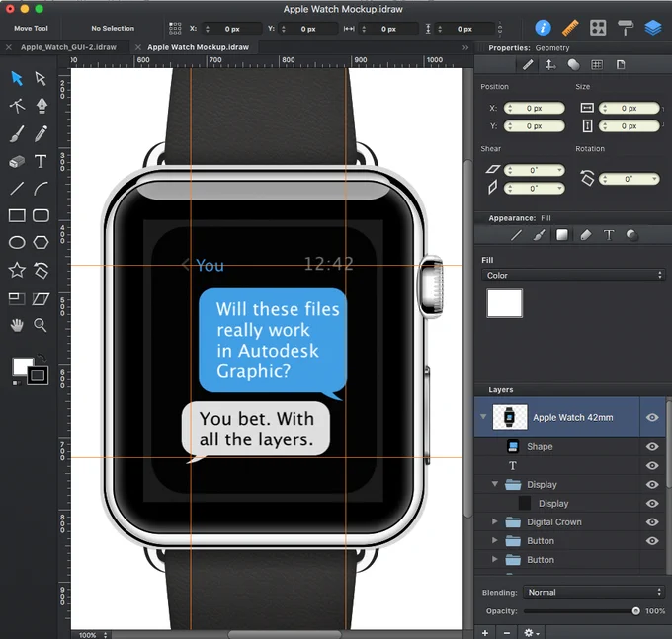Open the shapes library icon
672x639 pixels.
(x=598, y=28)
